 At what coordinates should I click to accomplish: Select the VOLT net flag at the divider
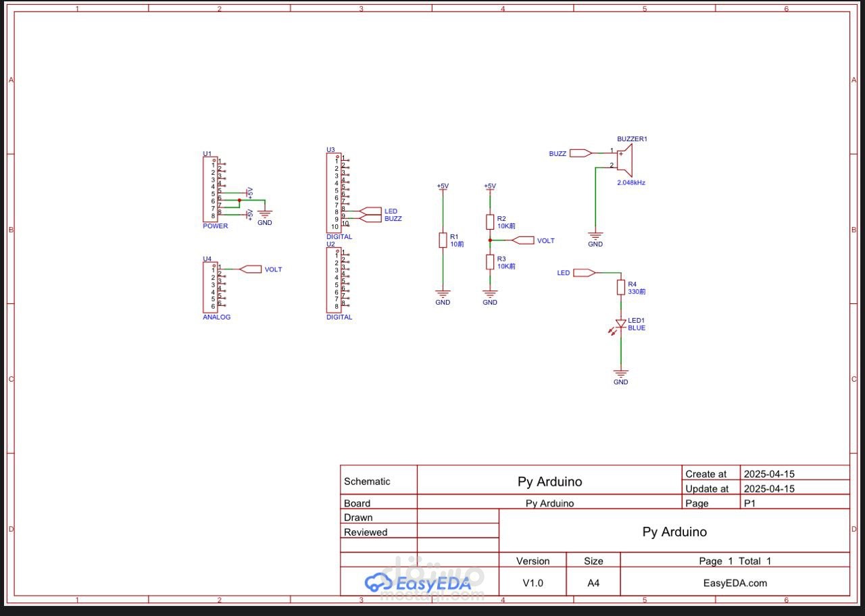524,240
